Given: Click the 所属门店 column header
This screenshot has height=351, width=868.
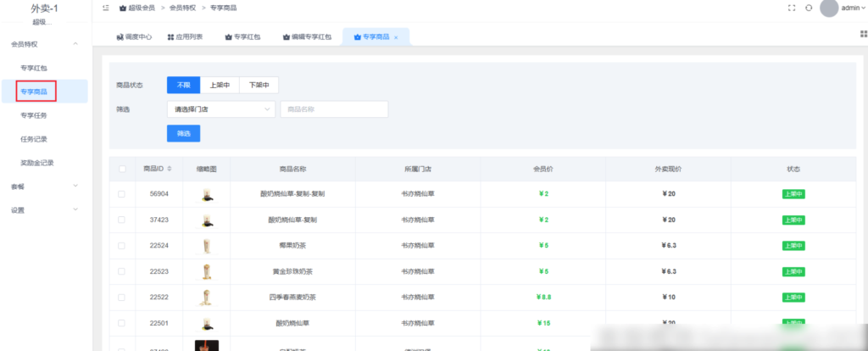Looking at the screenshot, I should pos(418,169).
